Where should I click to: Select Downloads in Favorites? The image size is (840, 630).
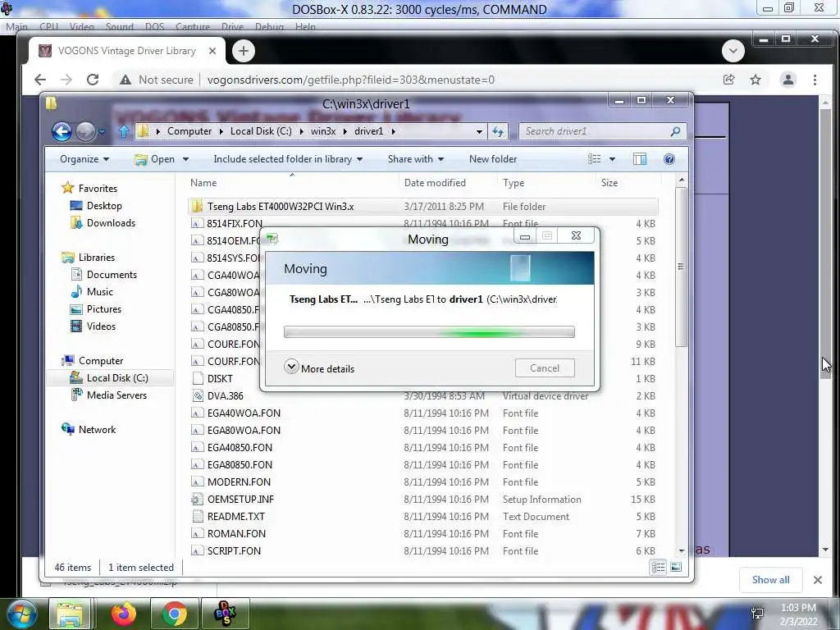point(111,223)
